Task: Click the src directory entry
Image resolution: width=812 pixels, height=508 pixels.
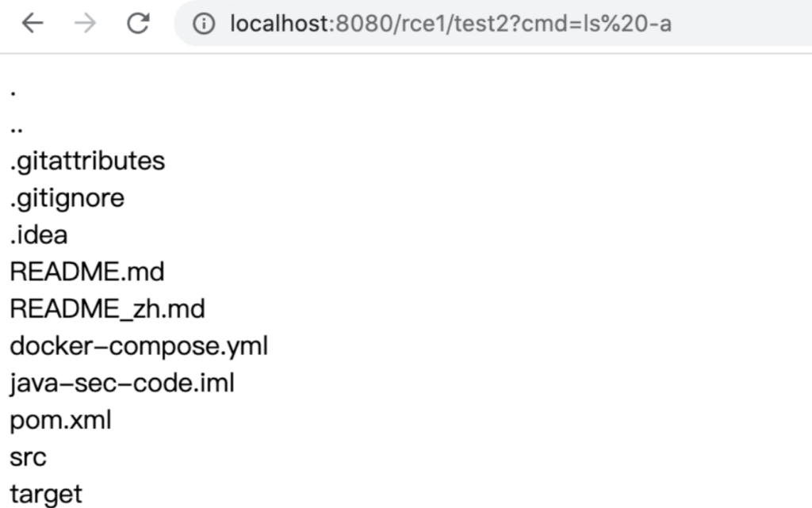Action: [x=28, y=458]
